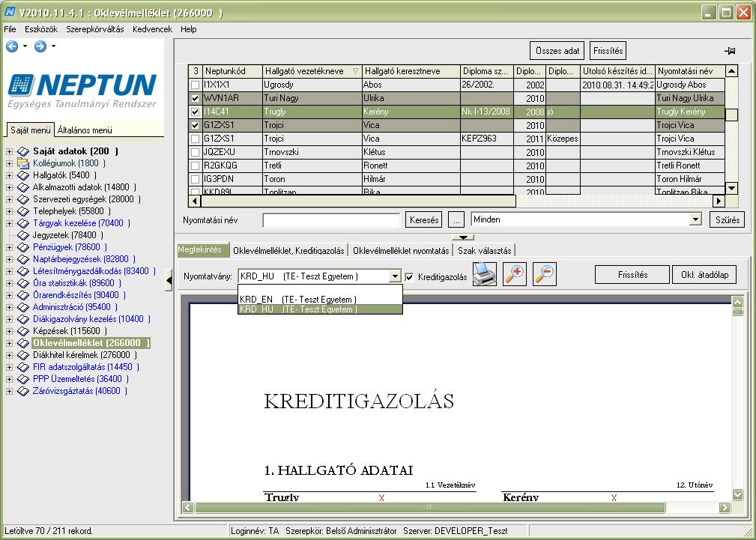Go forward with the blue right arrow
756x540 pixels.
(40, 46)
